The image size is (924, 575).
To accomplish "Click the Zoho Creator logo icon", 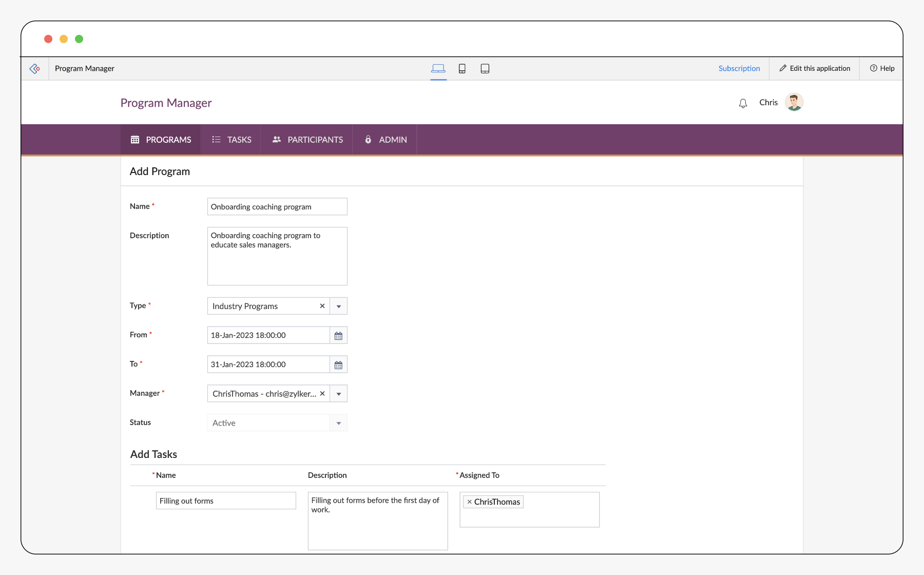I will [35, 68].
